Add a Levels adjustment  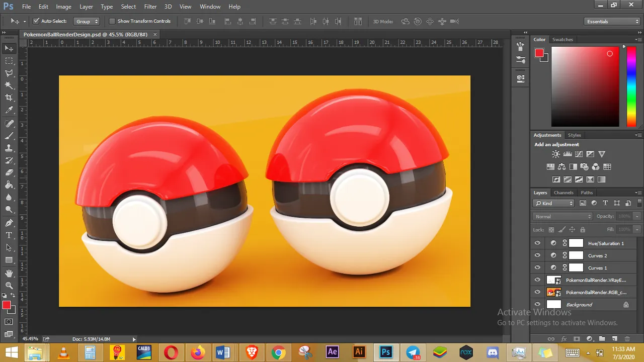click(568, 154)
